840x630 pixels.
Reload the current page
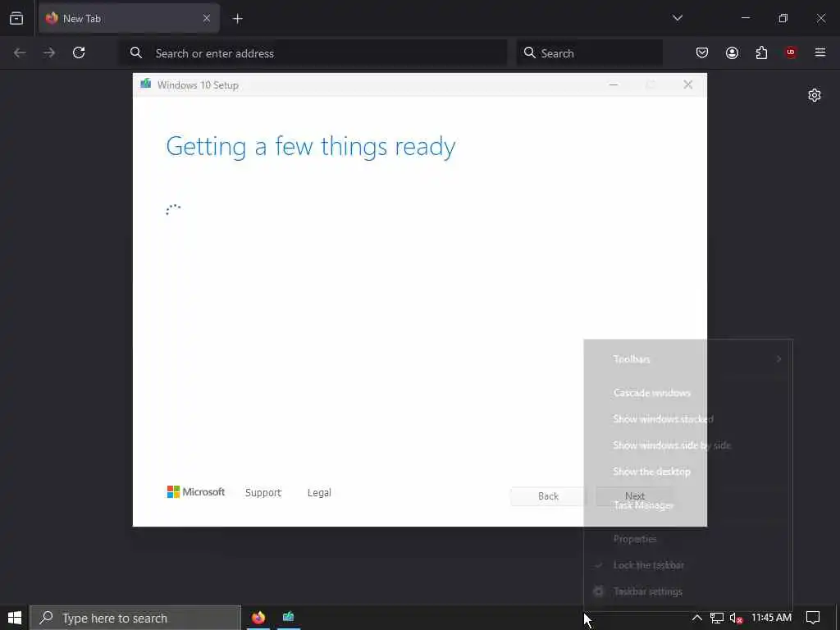(x=79, y=52)
